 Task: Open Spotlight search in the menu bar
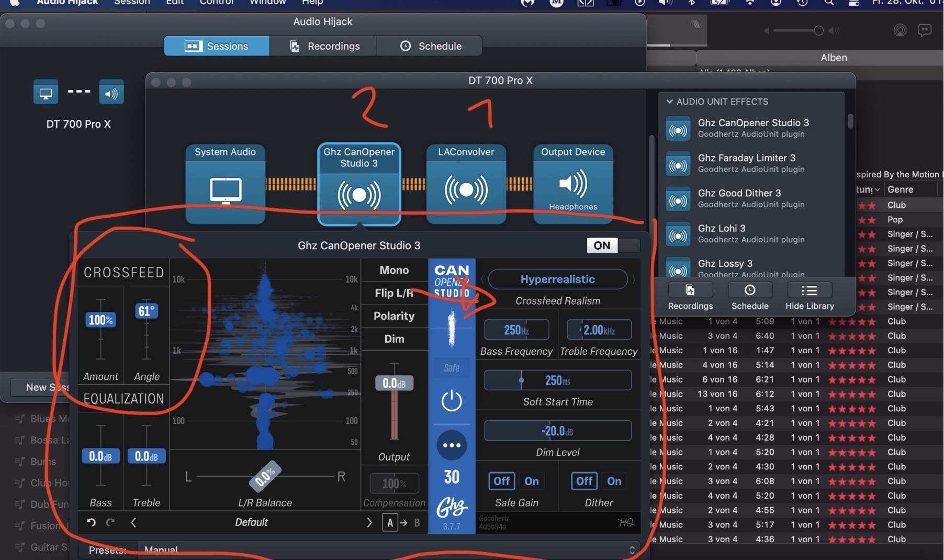829,3
